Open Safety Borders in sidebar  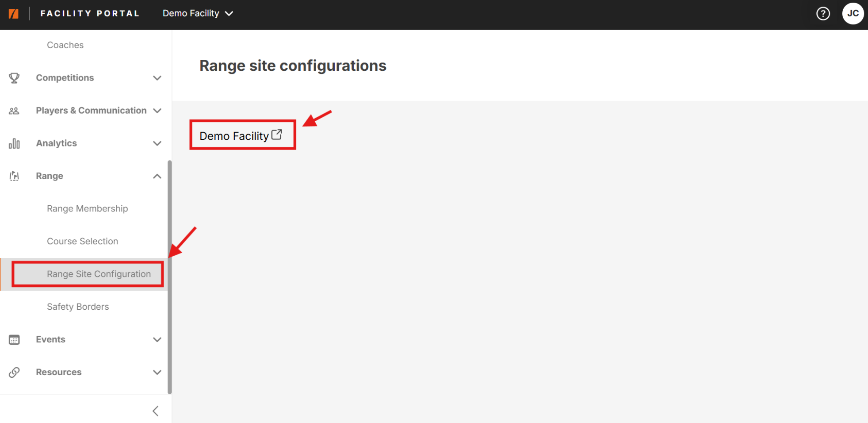(x=78, y=307)
